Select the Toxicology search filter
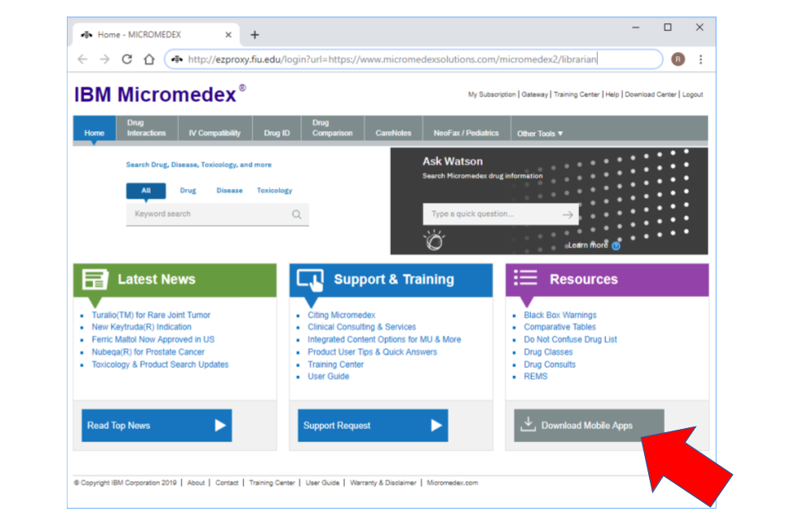This screenshot has width=790, height=532. pyautogui.click(x=274, y=191)
